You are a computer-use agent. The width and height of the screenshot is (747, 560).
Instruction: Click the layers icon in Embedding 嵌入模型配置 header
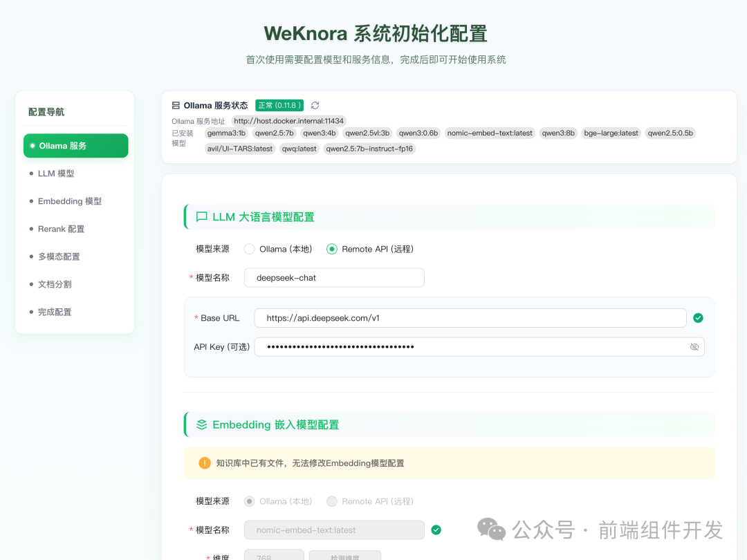coord(201,424)
